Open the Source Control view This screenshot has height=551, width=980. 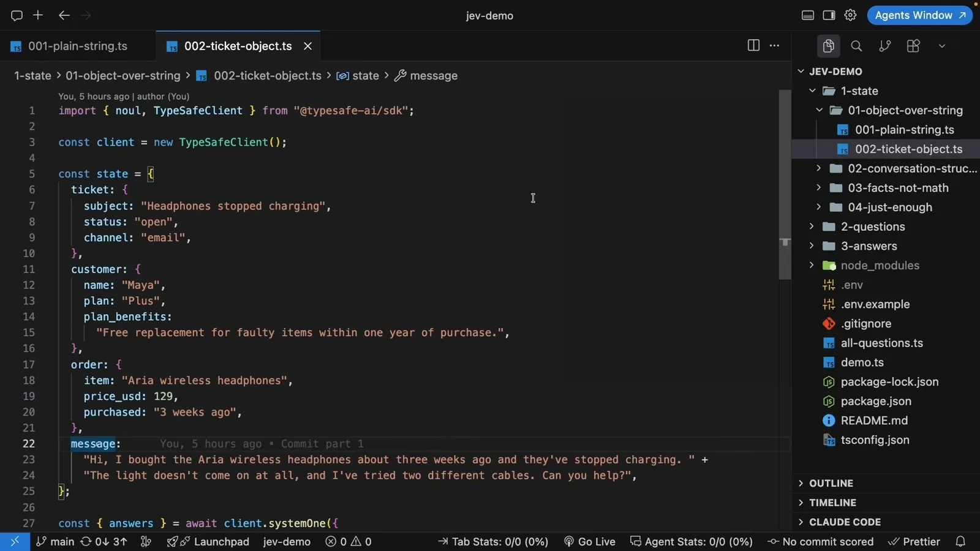(884, 46)
